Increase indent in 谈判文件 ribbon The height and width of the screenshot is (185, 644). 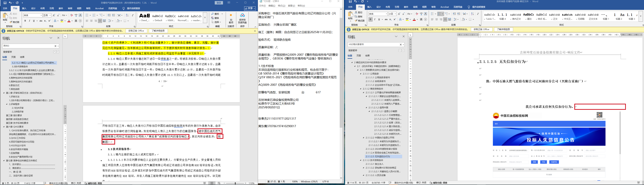tap(113, 15)
